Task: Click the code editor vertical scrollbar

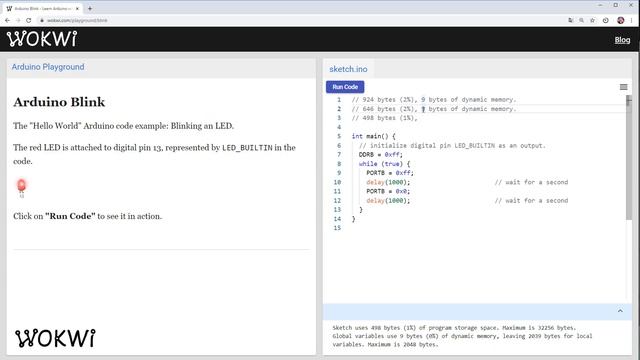Action: [x=629, y=159]
